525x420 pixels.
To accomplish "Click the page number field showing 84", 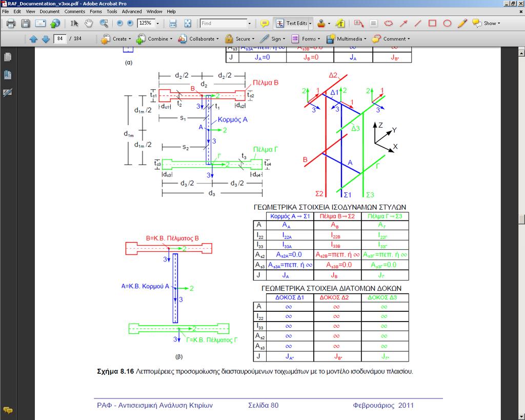I will (60, 39).
